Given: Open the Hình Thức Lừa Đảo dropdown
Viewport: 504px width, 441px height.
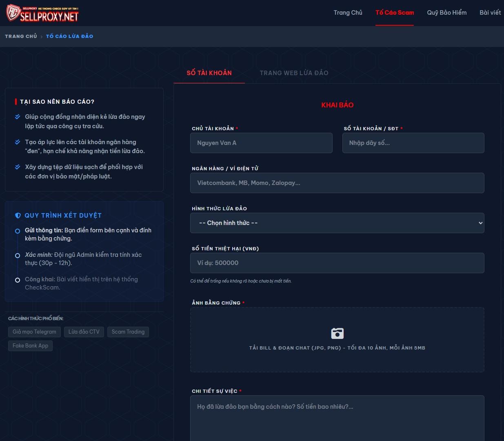Looking at the screenshot, I should (337, 223).
